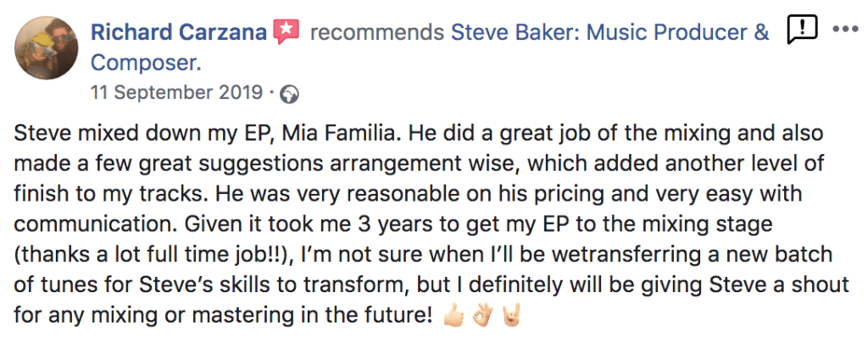
Task: Click the rock-on hand emoji
Action: click(512, 319)
